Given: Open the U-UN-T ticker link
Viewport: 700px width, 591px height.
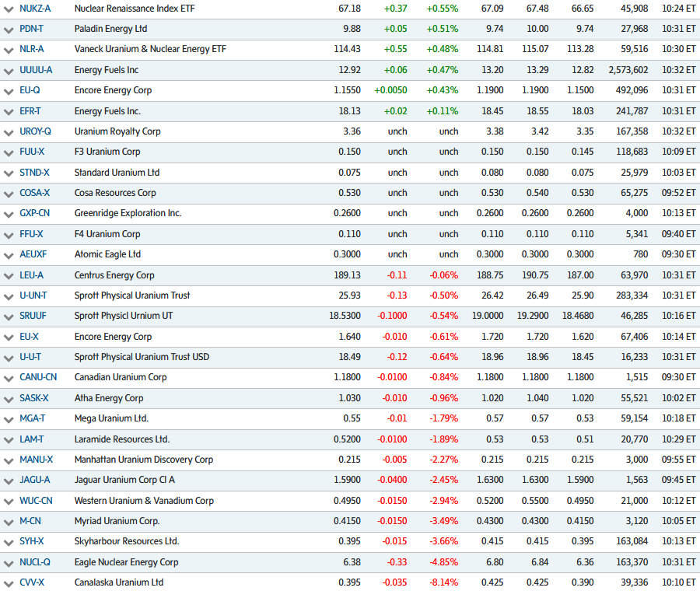Looking at the screenshot, I should [x=33, y=295].
